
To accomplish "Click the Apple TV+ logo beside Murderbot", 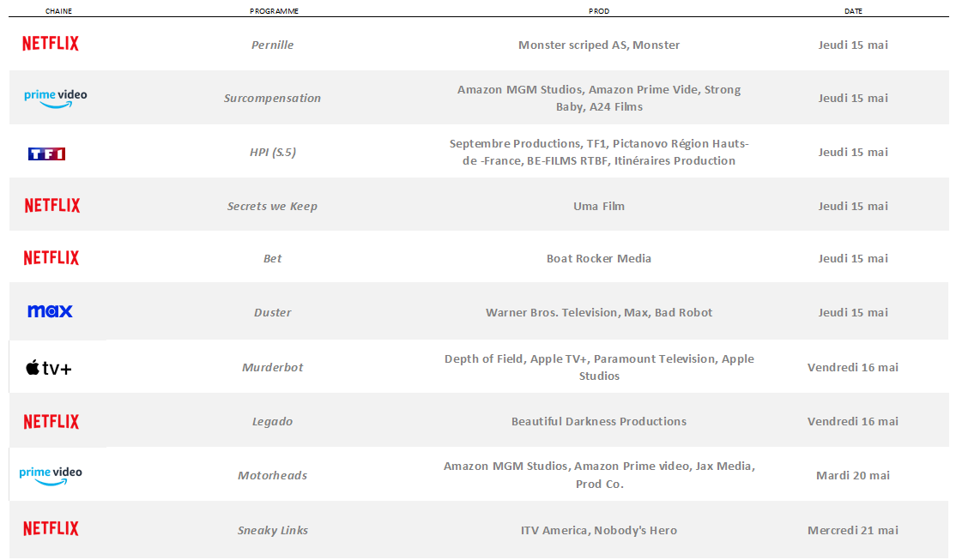I will click(48, 368).
